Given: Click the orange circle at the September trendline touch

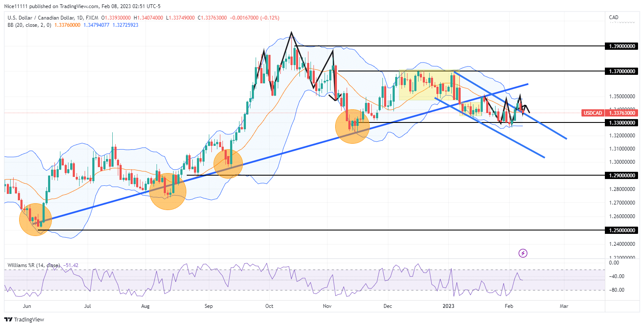Looking at the screenshot, I should pos(228,163).
